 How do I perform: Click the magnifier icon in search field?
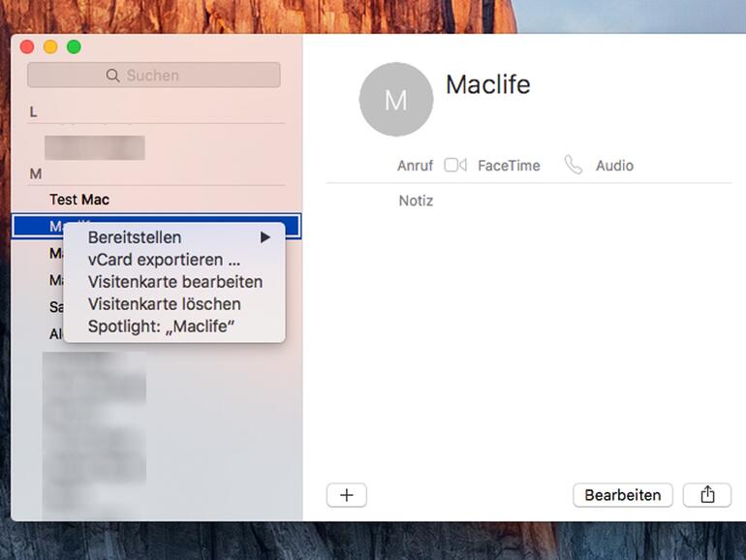coord(112,76)
